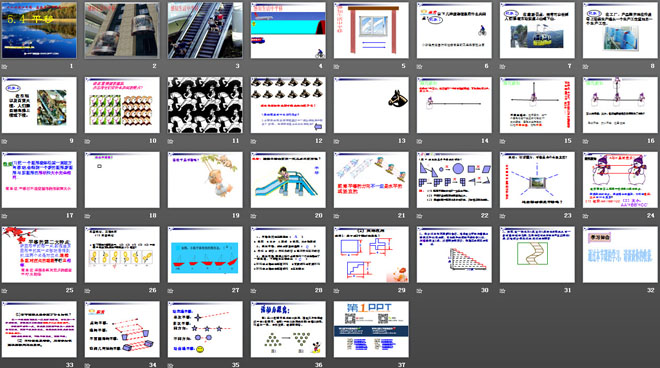
Task: Select slide 11 black and white horse pattern
Action: click(205, 105)
